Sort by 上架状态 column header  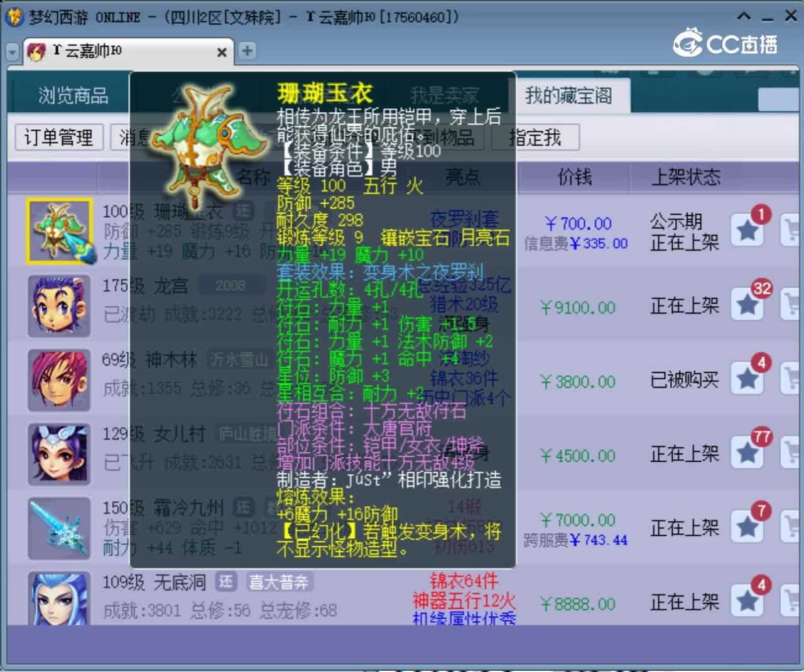[x=685, y=177]
